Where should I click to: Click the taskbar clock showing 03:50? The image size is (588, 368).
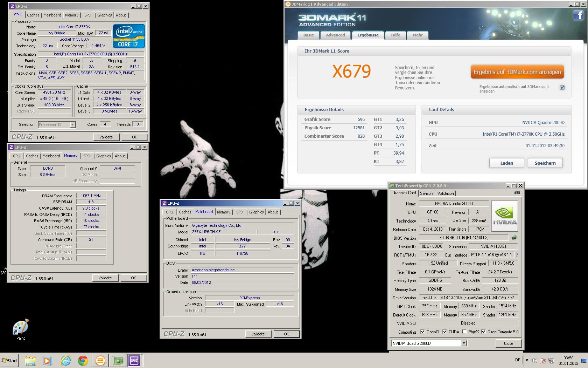click(568, 361)
